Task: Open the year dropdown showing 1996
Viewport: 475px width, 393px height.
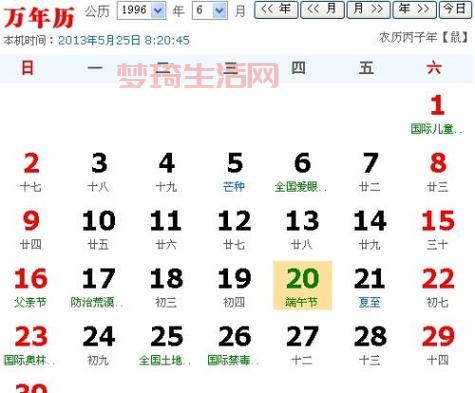Action: 141,11
